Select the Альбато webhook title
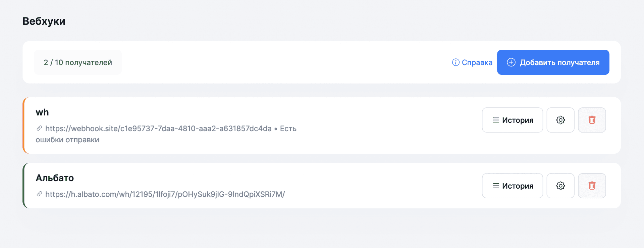The height and width of the screenshot is (248, 644). click(55, 178)
